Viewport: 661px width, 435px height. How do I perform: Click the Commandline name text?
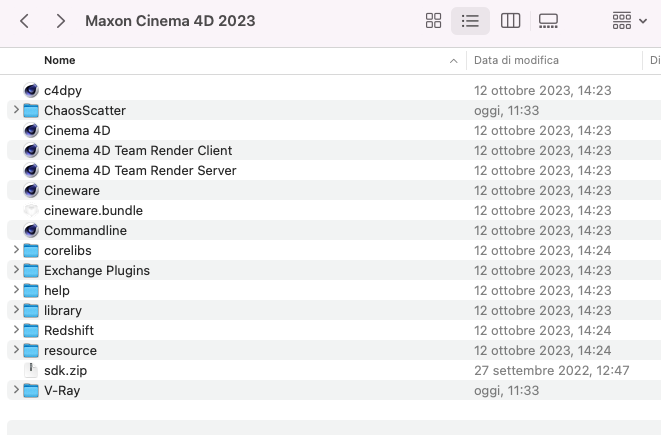pyautogui.click(x=85, y=231)
